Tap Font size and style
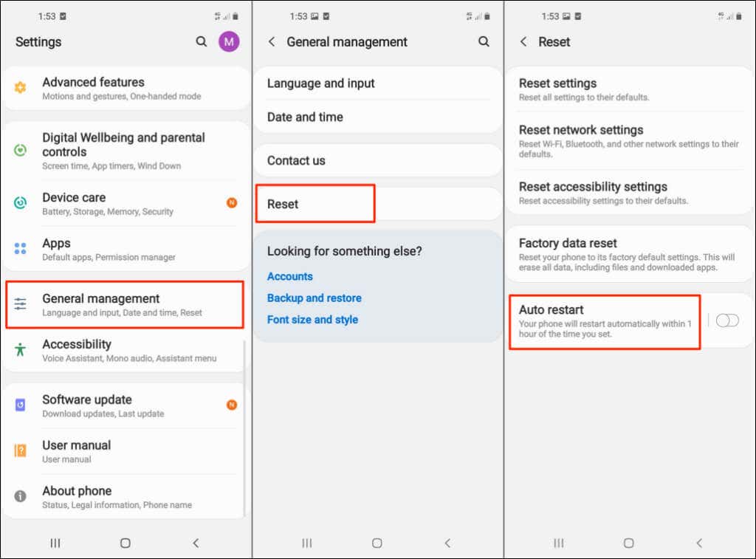The image size is (756, 559). point(312,319)
